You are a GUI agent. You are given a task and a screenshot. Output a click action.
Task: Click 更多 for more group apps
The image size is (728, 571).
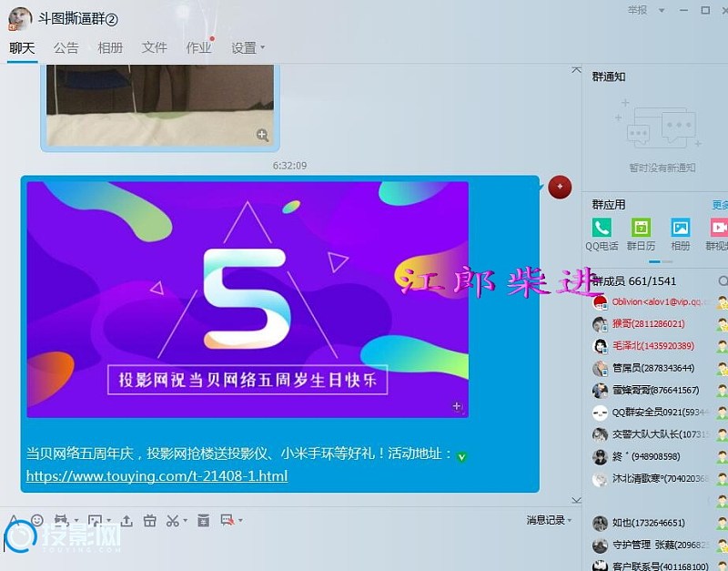(x=720, y=205)
